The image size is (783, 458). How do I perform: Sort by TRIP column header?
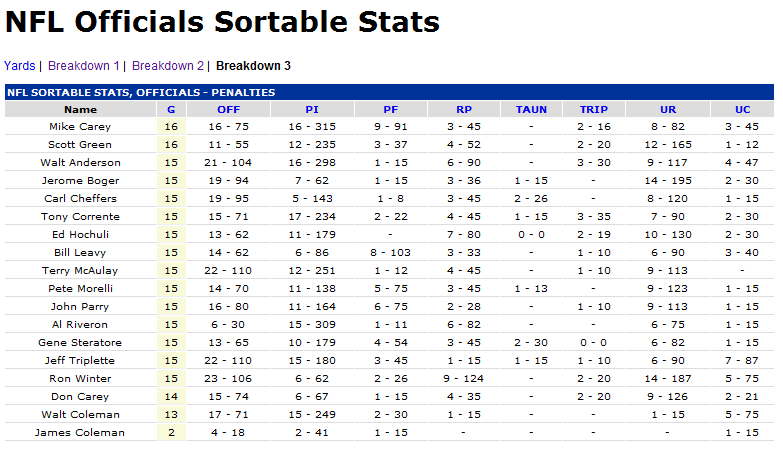point(593,109)
